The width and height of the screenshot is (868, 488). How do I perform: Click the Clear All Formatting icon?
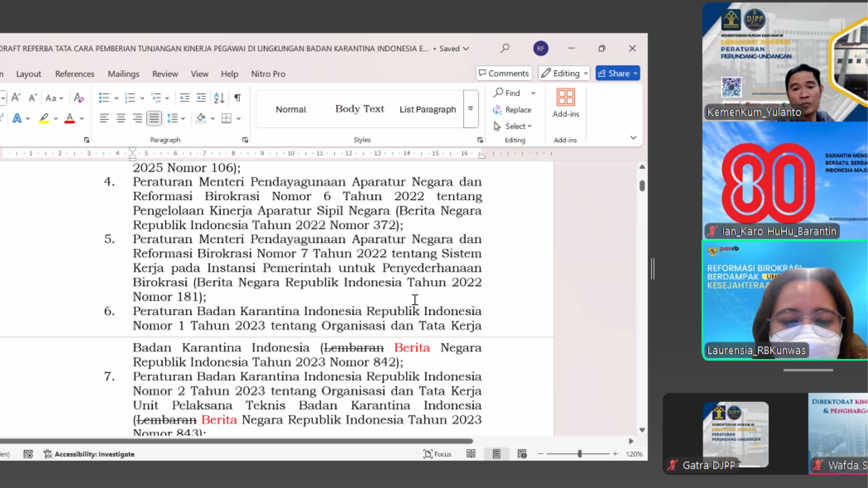(x=79, y=98)
